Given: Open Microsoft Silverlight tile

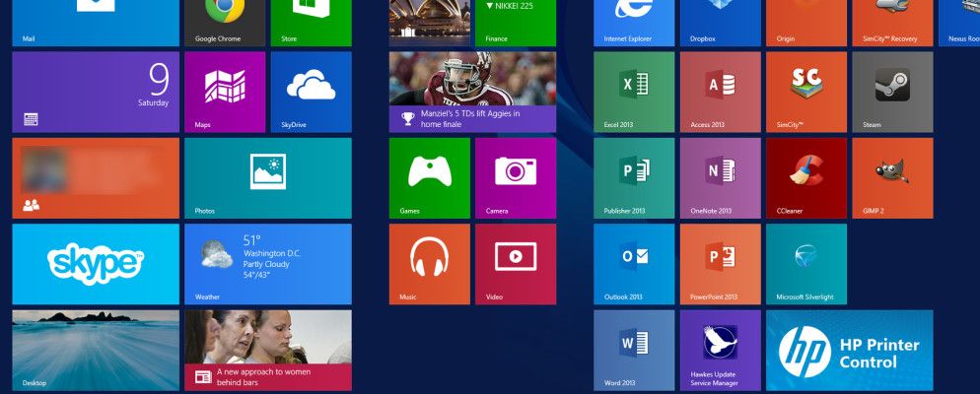Looking at the screenshot, I should click(x=806, y=264).
